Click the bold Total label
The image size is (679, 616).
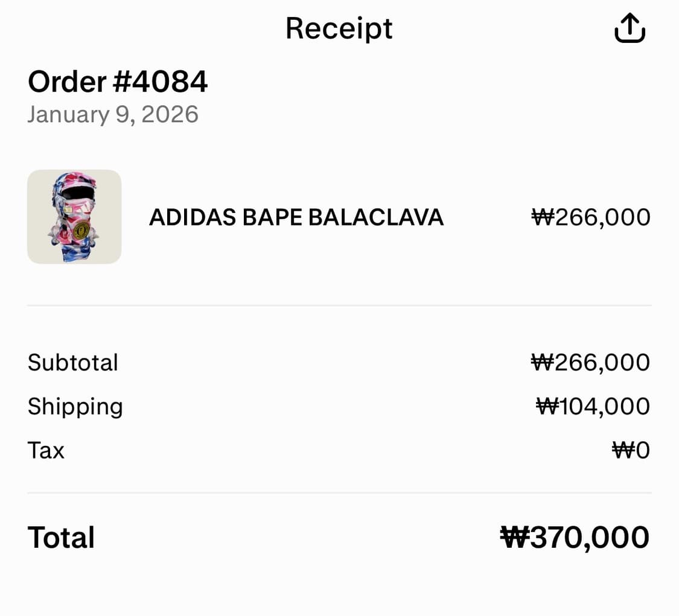click(x=61, y=538)
